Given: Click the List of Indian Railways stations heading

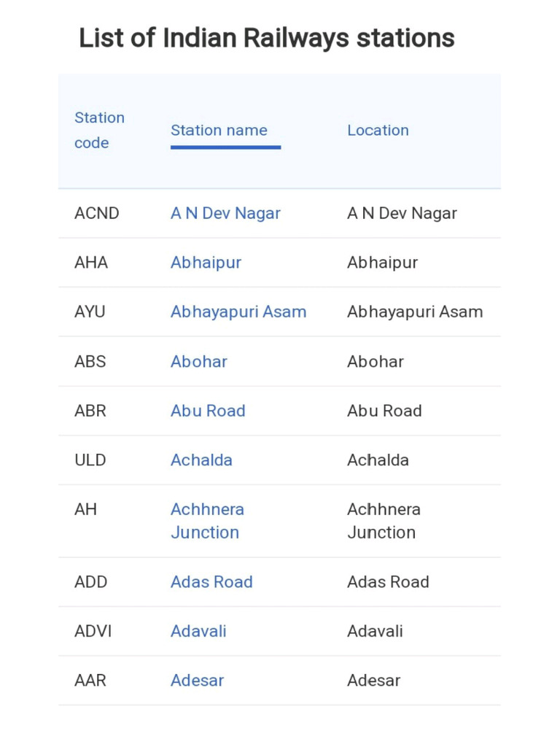Looking at the screenshot, I should pyautogui.click(x=266, y=38).
